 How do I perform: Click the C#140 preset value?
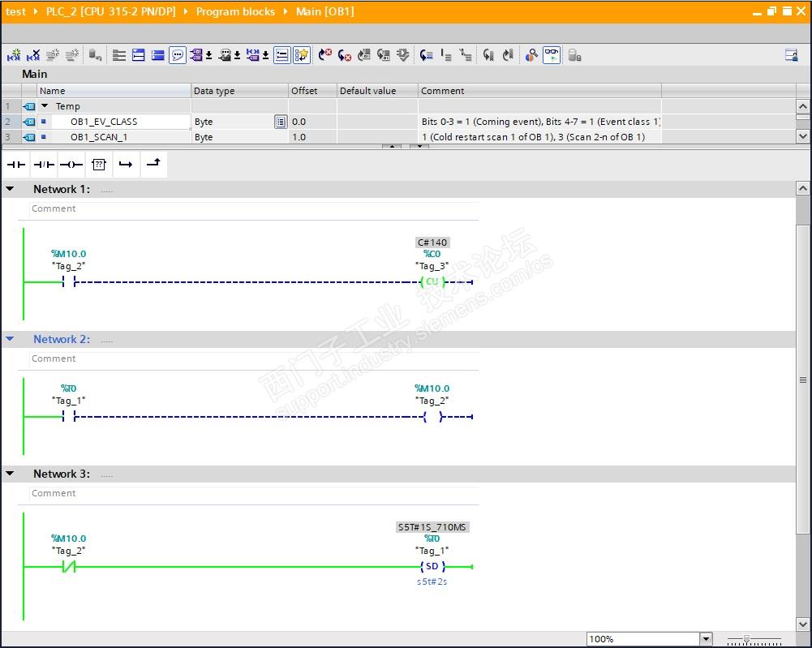pyautogui.click(x=432, y=242)
